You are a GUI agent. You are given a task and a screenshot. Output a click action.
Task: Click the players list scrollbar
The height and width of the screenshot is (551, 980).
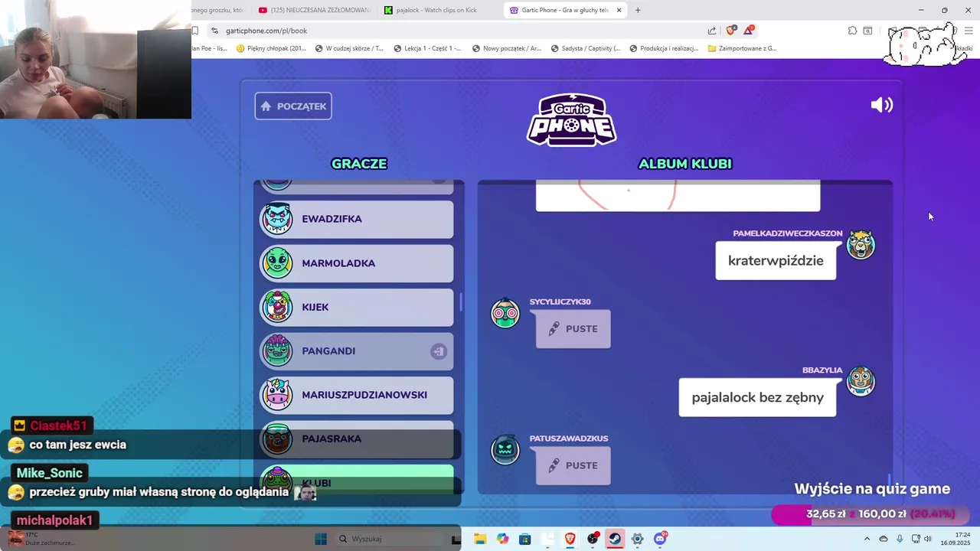461,302
